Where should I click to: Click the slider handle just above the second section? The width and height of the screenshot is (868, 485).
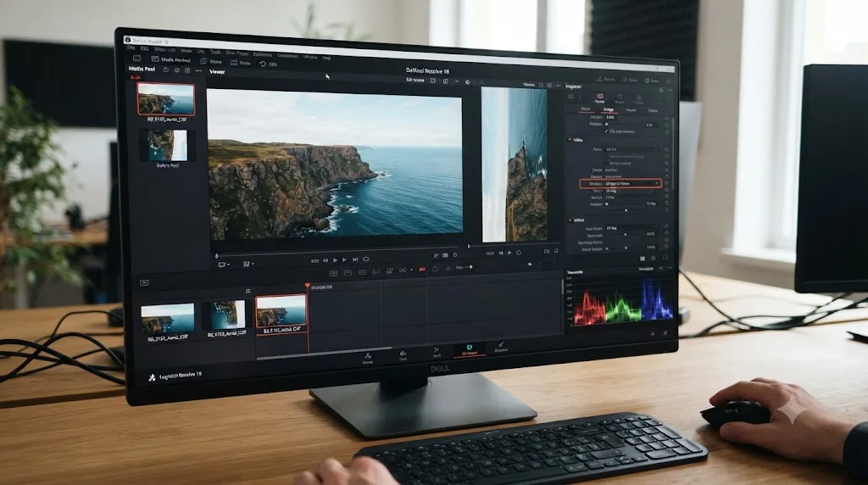pyautogui.click(x=626, y=210)
